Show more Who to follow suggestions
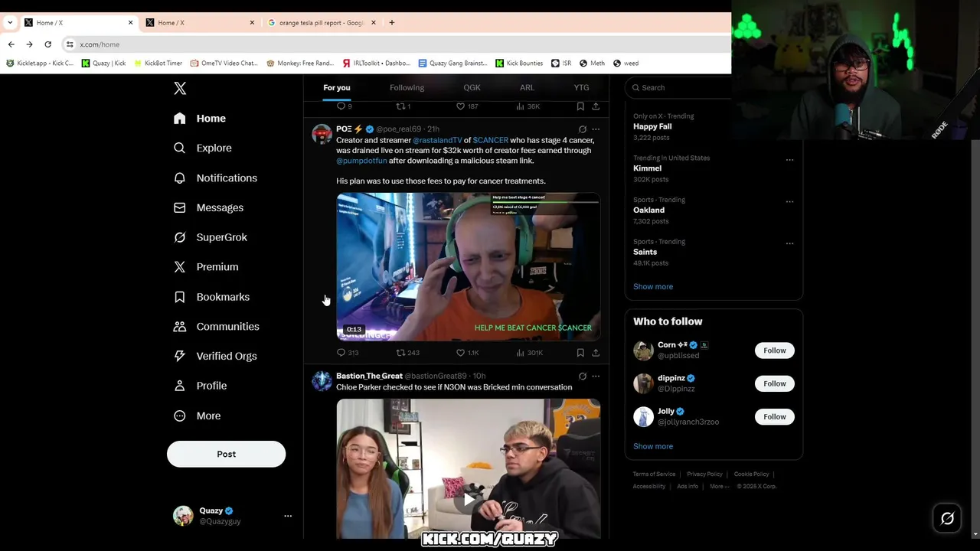Image resolution: width=980 pixels, height=551 pixels. (653, 447)
